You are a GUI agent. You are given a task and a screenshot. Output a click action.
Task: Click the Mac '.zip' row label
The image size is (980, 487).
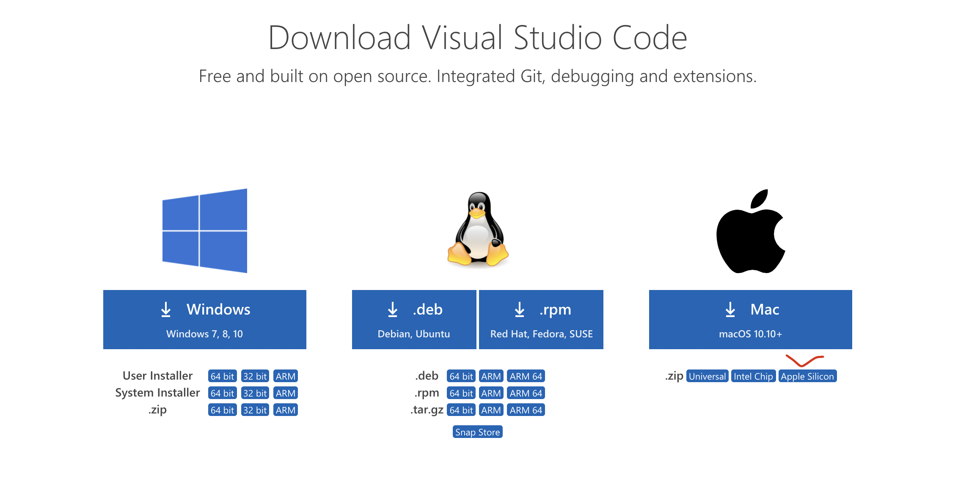674,376
